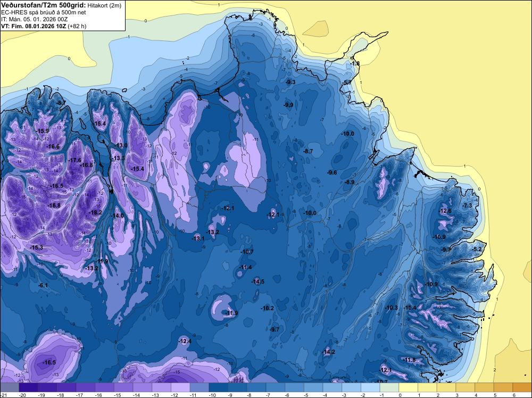Click the legend swatch between 5 and 6
The image size is (532, 398).
503,387
